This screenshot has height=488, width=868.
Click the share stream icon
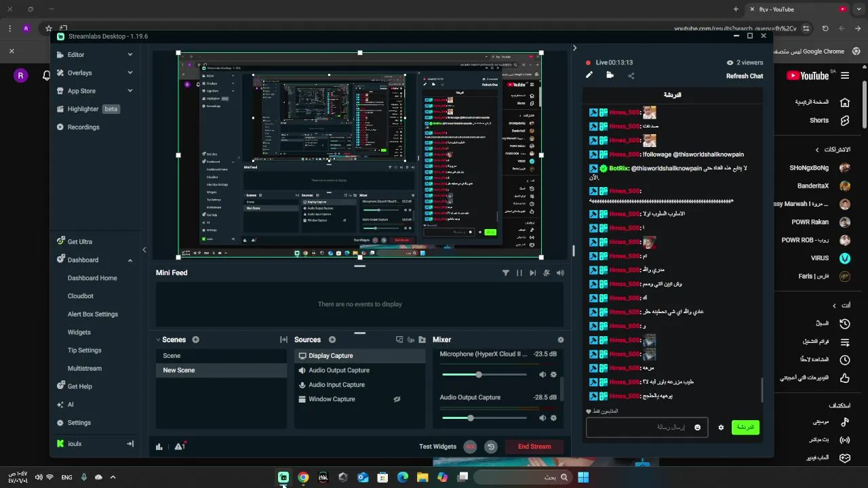click(631, 76)
